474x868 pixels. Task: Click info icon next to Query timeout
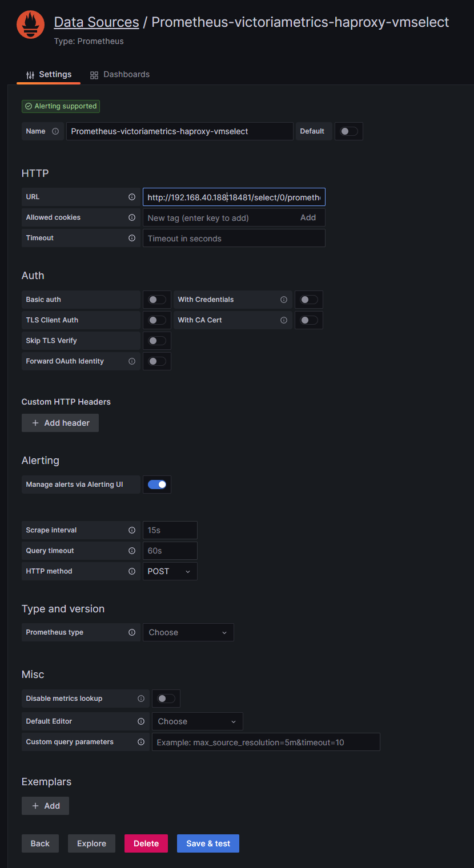pos(132,551)
